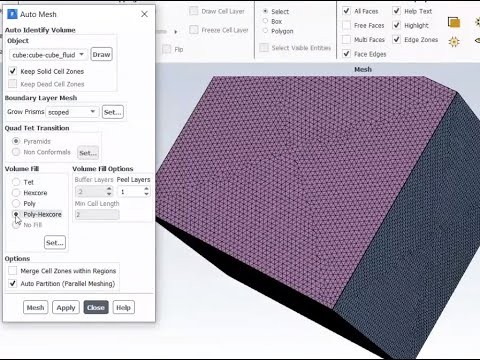Select the Pyramids radio option

pyautogui.click(x=16, y=141)
